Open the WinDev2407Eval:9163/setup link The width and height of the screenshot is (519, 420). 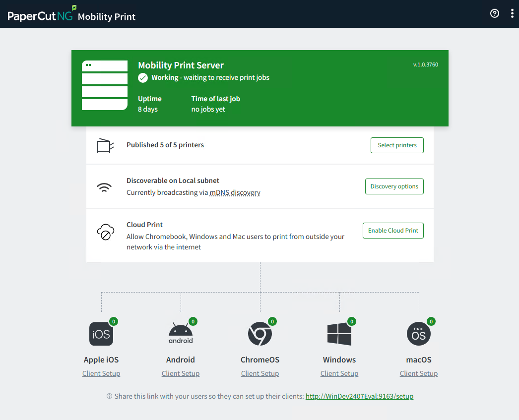click(x=359, y=396)
